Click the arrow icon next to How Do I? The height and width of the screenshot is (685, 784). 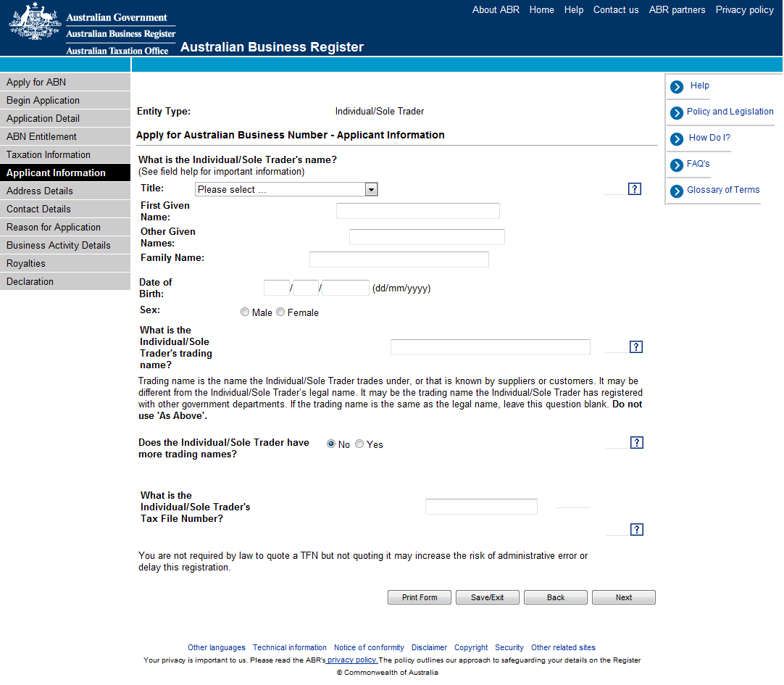[x=677, y=139]
